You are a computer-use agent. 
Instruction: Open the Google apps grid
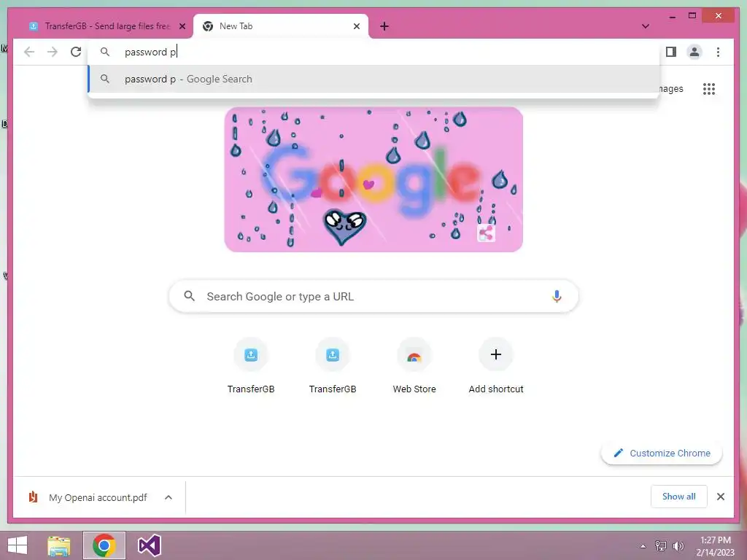tap(709, 89)
